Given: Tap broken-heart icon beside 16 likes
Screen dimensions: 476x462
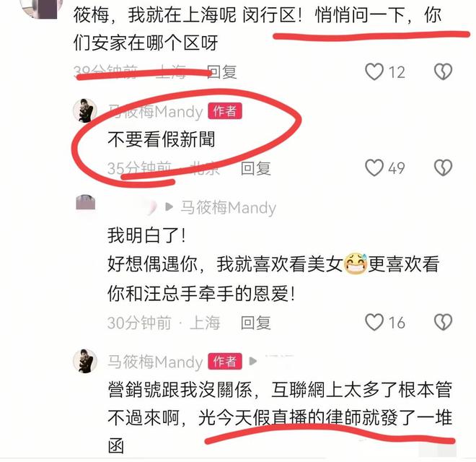Looking at the screenshot, I should click(x=443, y=322).
